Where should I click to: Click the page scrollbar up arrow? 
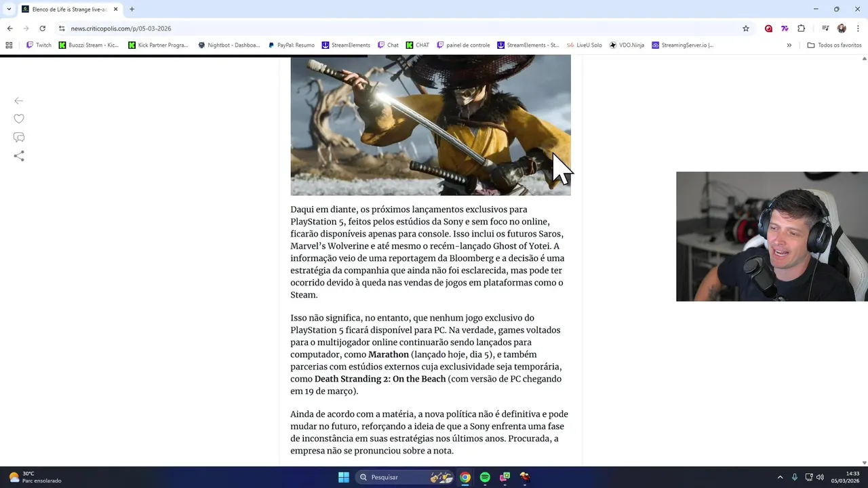tap(864, 59)
